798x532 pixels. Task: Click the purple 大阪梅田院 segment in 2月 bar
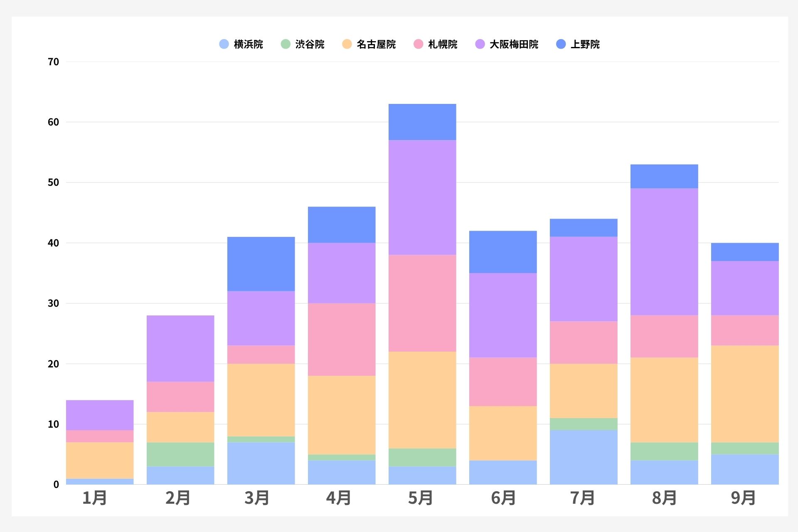(x=180, y=349)
